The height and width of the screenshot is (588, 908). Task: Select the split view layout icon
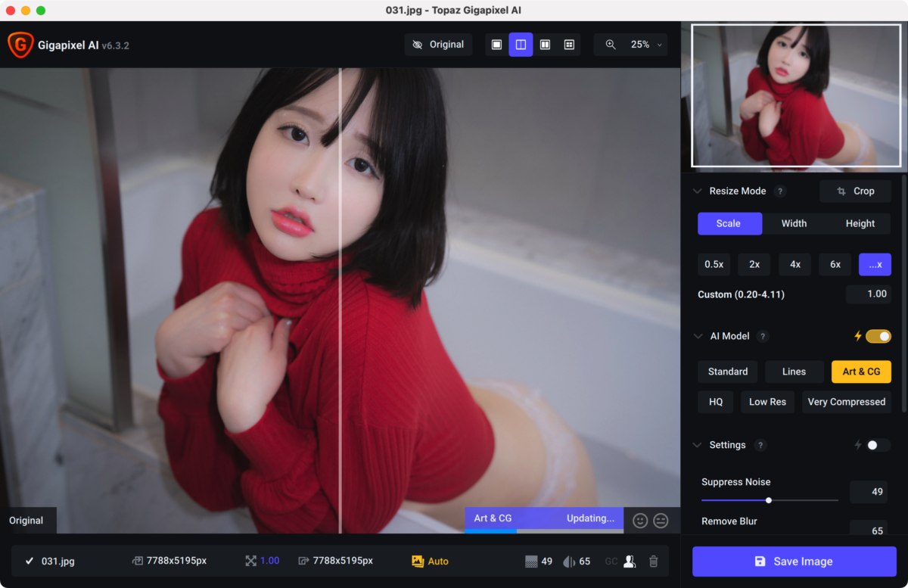coord(521,45)
